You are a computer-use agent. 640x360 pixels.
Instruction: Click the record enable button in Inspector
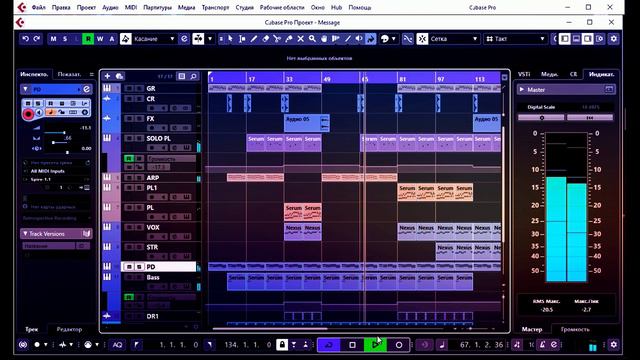coord(28,114)
